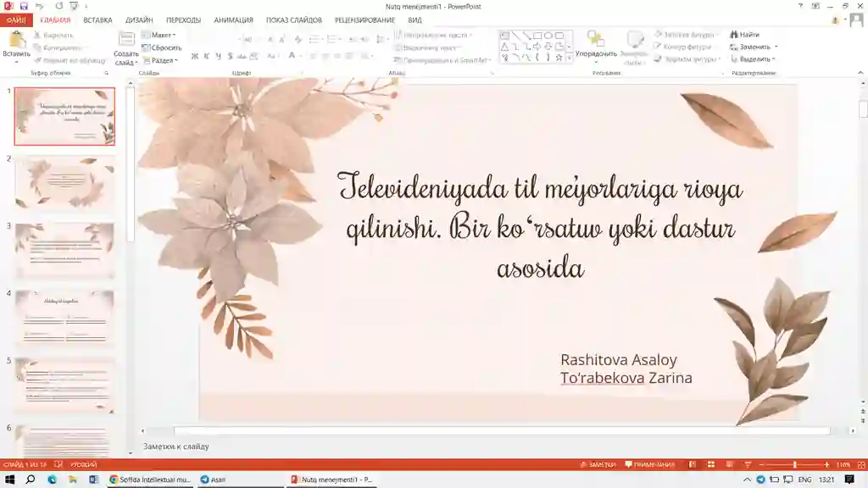868x488 pixels.
Task: Save the presentation using the floppy icon
Action: [x=24, y=6]
